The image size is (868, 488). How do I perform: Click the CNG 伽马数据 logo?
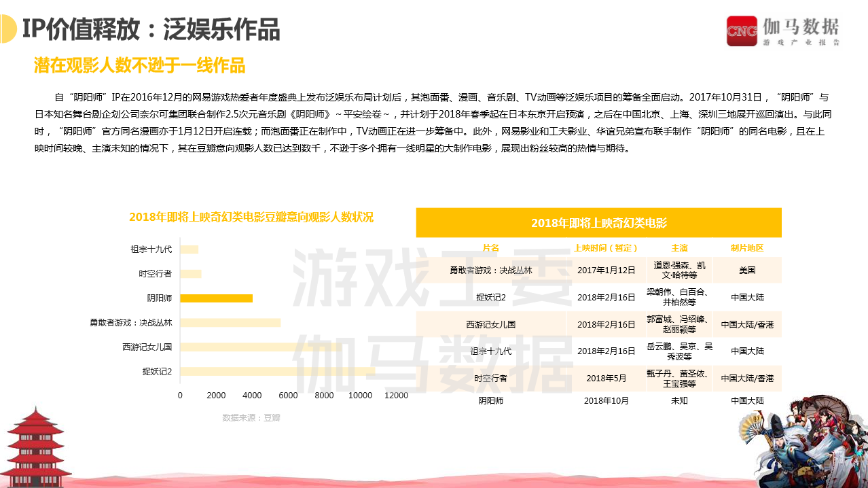[x=783, y=31]
